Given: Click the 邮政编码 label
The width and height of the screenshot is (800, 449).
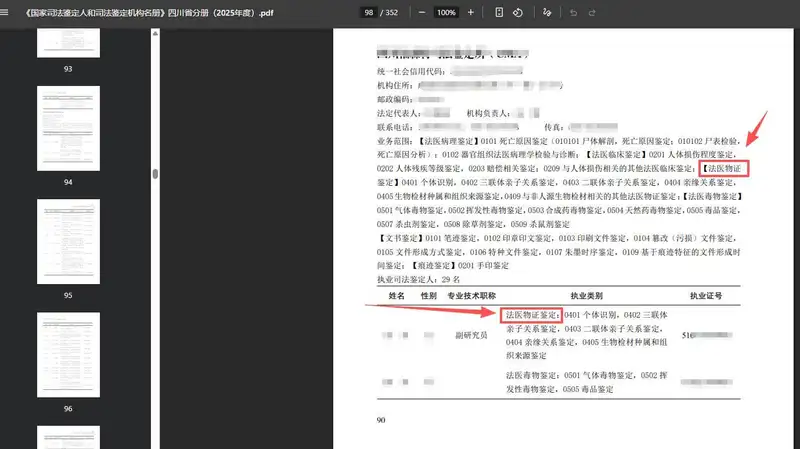Looking at the screenshot, I should tap(395, 99).
